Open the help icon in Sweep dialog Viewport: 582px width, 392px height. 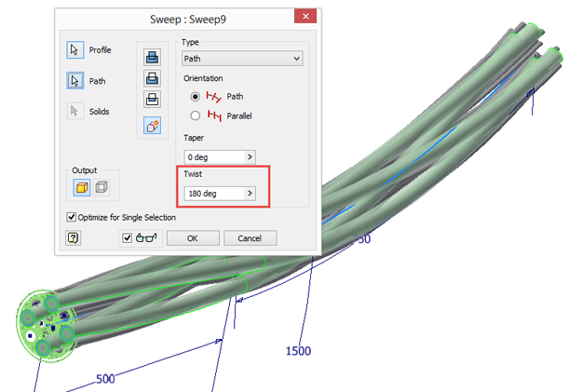click(x=74, y=238)
